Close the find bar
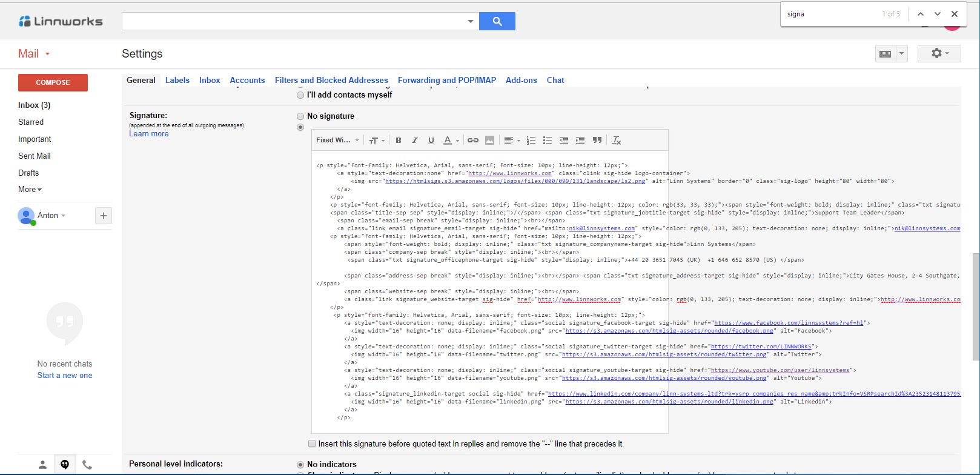 pyautogui.click(x=955, y=14)
